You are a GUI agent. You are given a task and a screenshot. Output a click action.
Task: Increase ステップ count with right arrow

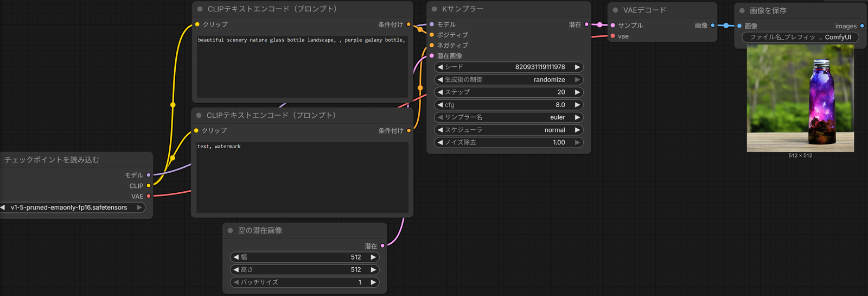click(577, 92)
